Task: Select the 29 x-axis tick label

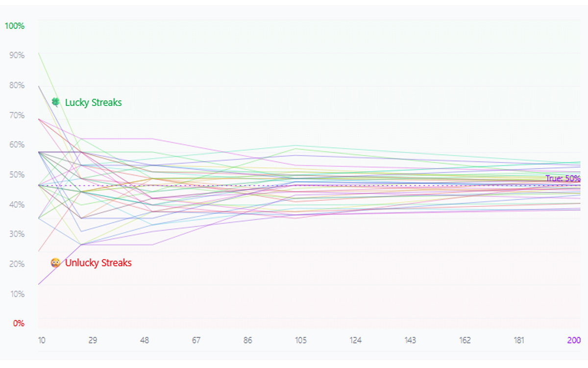Action: point(93,340)
